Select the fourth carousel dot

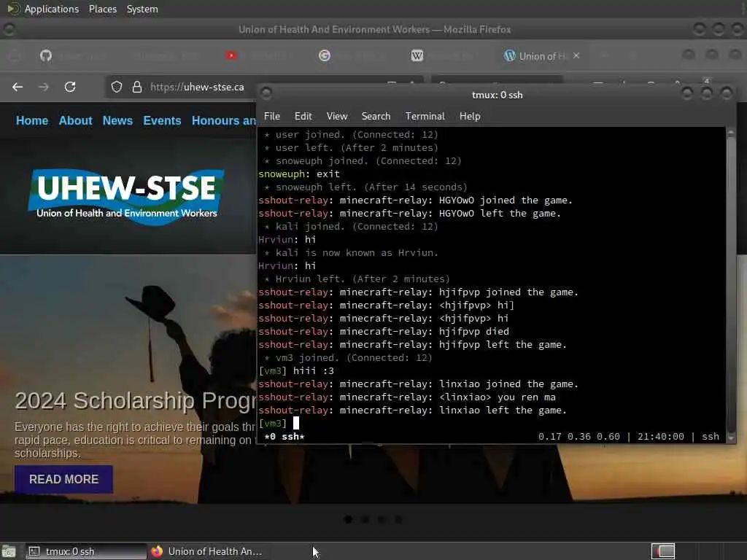398,519
